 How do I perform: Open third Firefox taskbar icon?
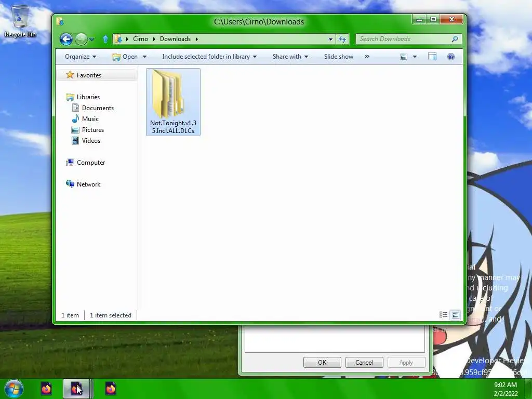[110, 389]
